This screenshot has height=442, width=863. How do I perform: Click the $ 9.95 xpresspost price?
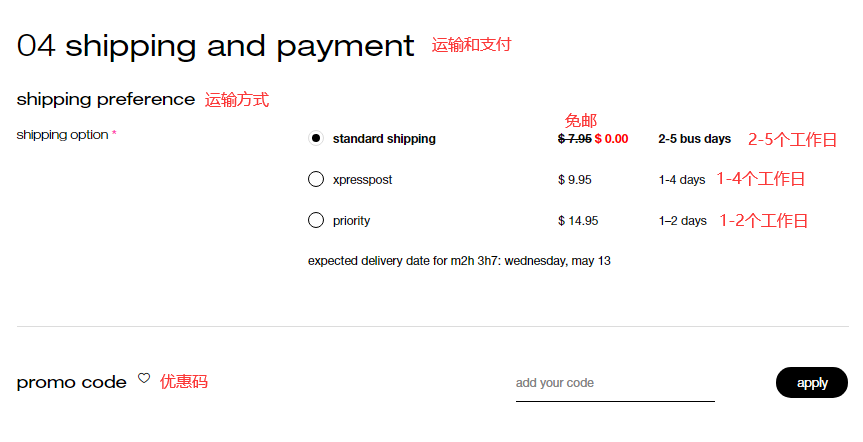tap(575, 180)
